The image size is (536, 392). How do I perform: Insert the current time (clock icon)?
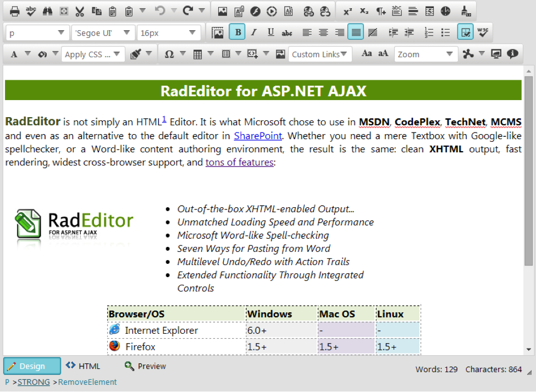tap(446, 12)
